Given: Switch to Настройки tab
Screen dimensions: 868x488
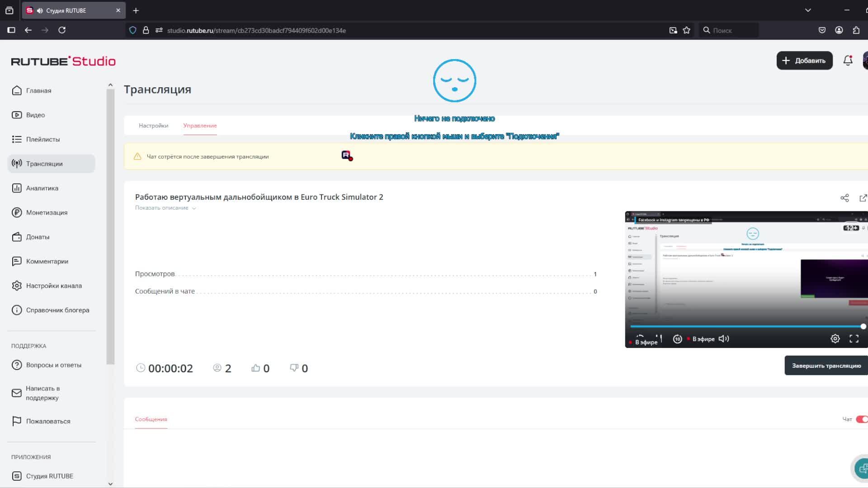Looking at the screenshot, I should [x=153, y=126].
